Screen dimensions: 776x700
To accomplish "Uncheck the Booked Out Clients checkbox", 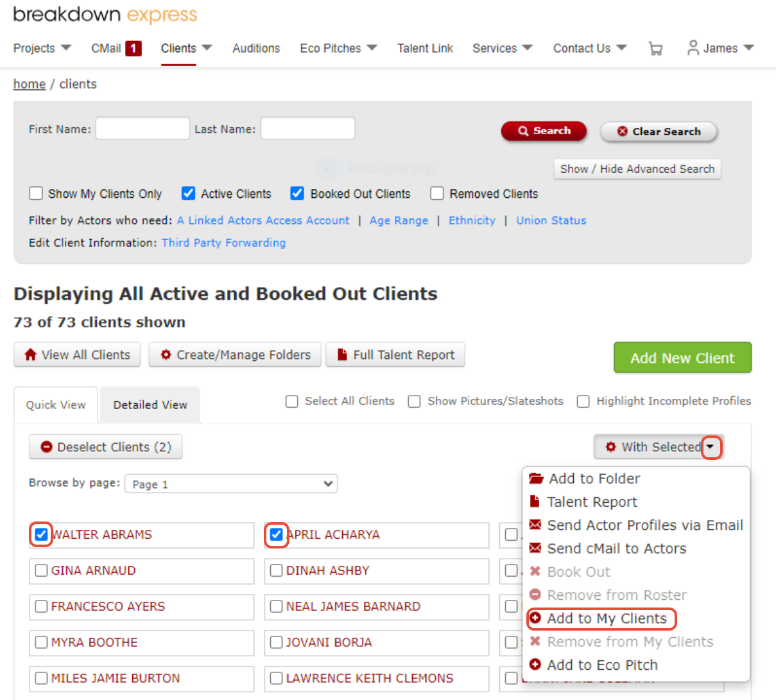I will tap(297, 193).
